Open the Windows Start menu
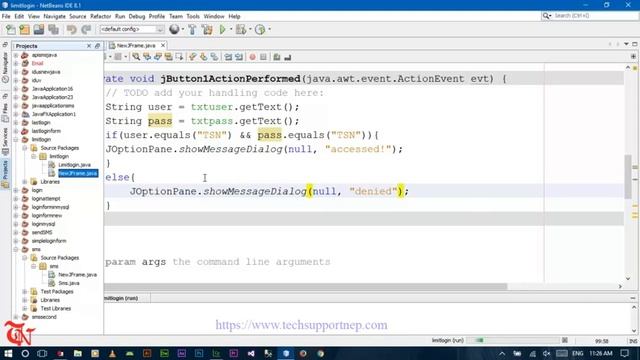Screen dimensions: 640x360 tap(8, 353)
